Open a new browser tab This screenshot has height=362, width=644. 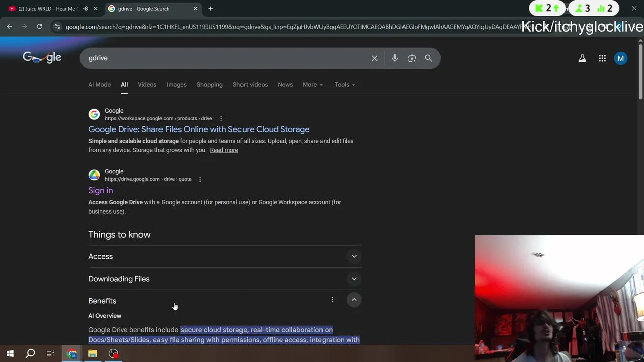point(210,9)
